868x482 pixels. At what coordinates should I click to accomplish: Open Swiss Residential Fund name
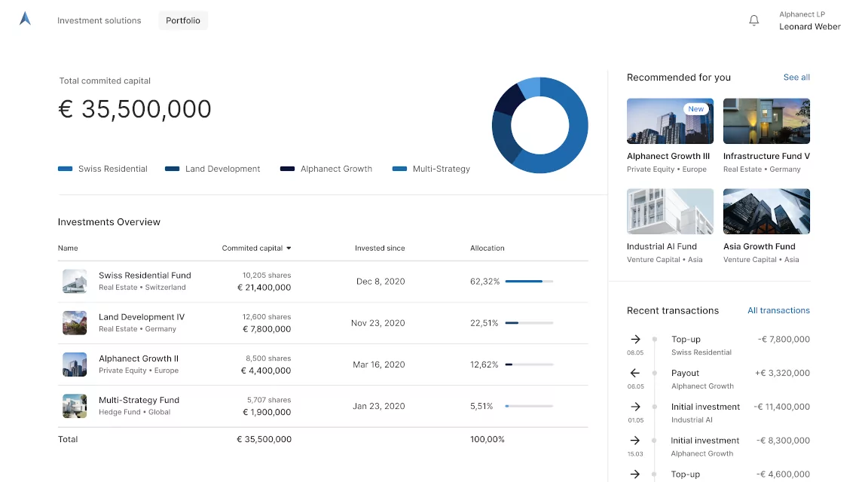[x=145, y=275]
